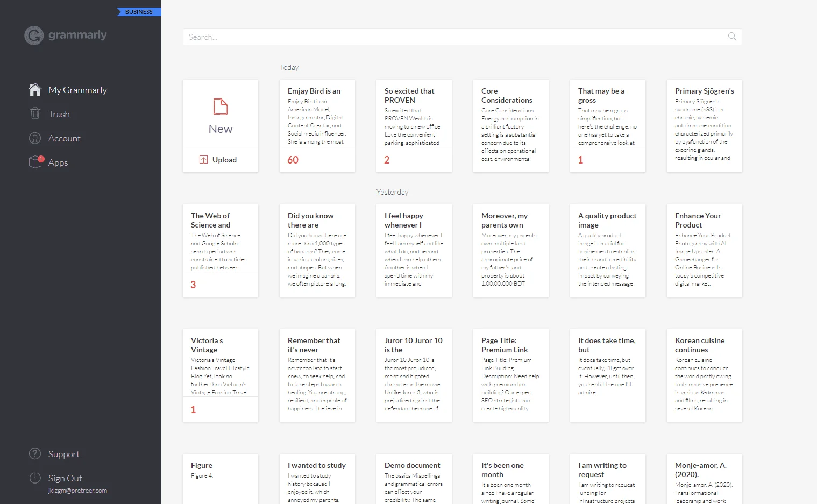Viewport: 817px width, 504px height.
Task: Click the "Today" section heading
Action: pos(289,67)
